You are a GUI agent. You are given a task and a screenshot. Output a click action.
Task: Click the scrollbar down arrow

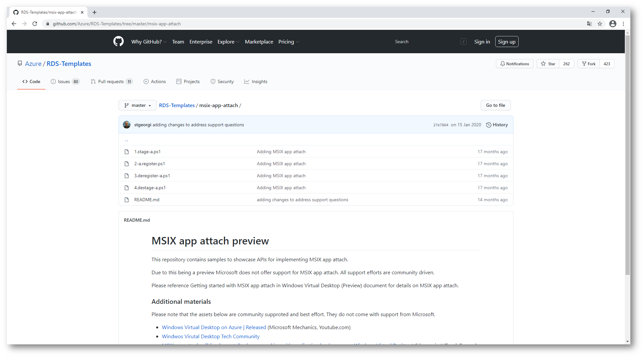click(627, 341)
